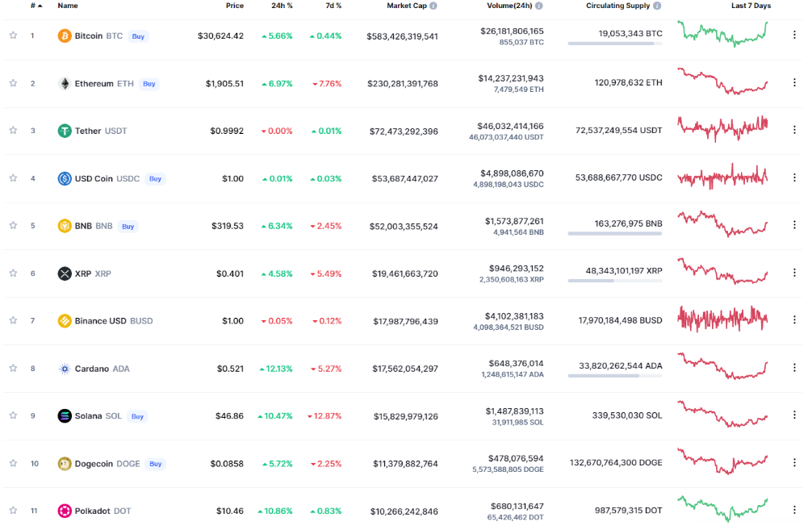Viewport: 812px width, 530px height.
Task: Click the Bitcoin circulating supply progress bar
Action: 615,44
